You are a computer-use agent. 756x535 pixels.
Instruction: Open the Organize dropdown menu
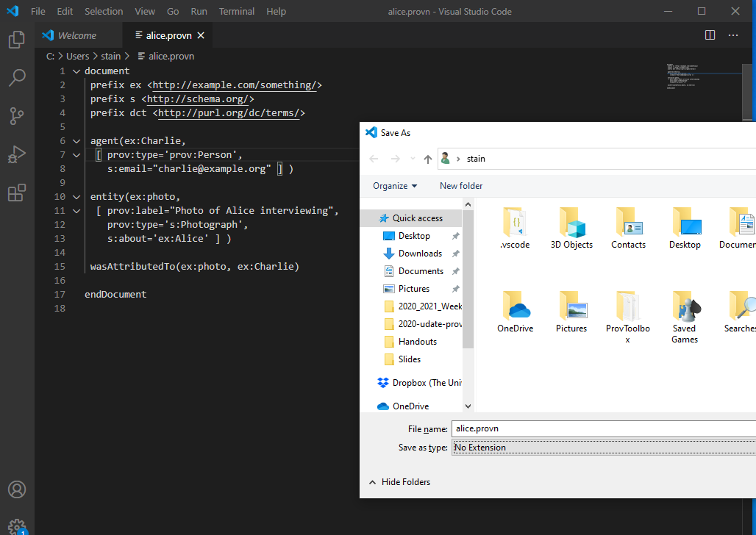[x=395, y=186]
